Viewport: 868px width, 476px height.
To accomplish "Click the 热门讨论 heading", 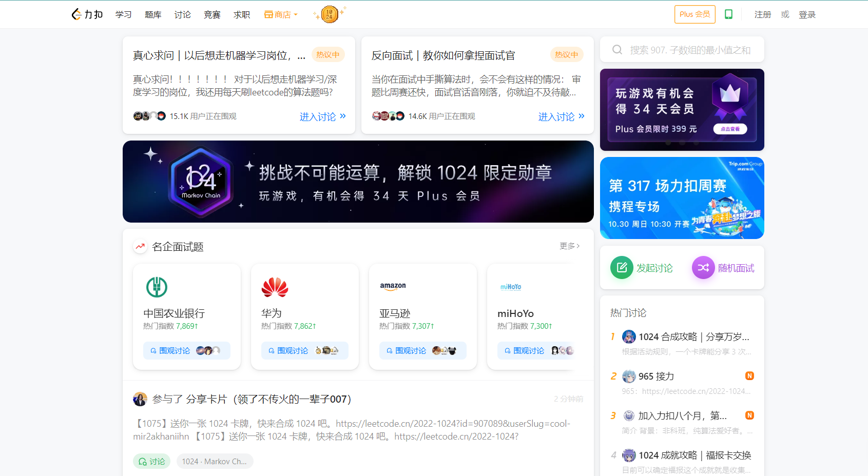I will tap(628, 312).
